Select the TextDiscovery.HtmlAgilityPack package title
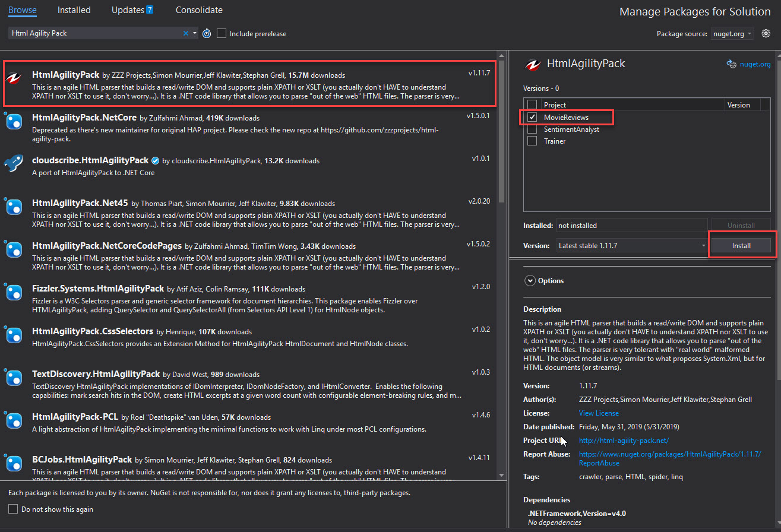This screenshot has height=532, width=781. point(96,374)
